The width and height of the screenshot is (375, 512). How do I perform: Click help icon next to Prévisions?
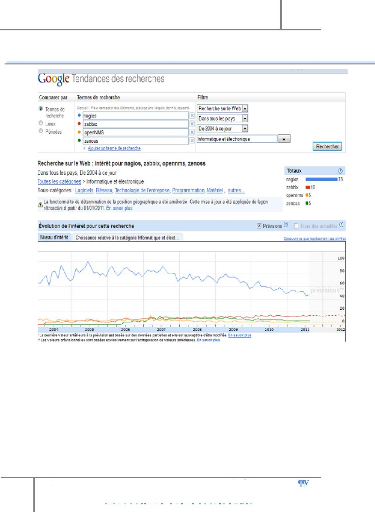pos(286,225)
